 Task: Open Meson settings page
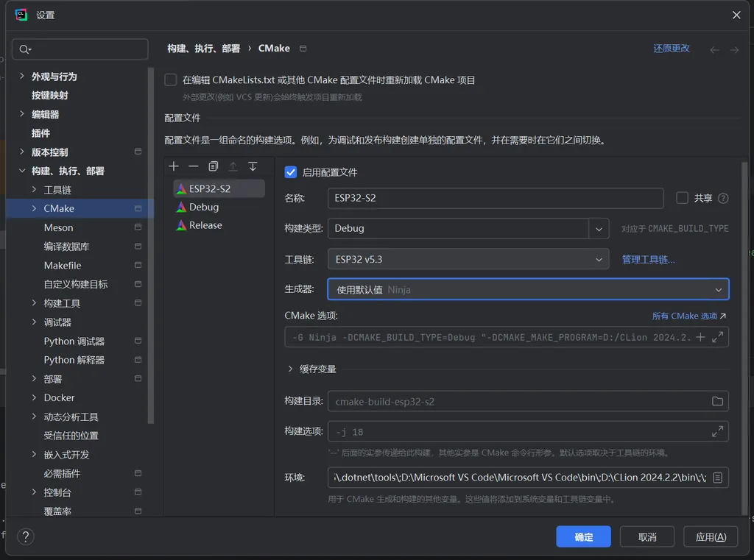tap(59, 227)
